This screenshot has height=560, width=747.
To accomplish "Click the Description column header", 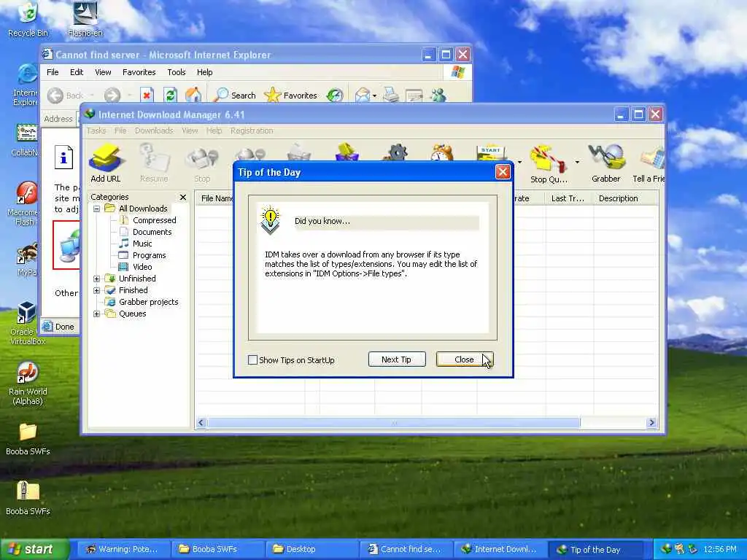I will [625, 198].
